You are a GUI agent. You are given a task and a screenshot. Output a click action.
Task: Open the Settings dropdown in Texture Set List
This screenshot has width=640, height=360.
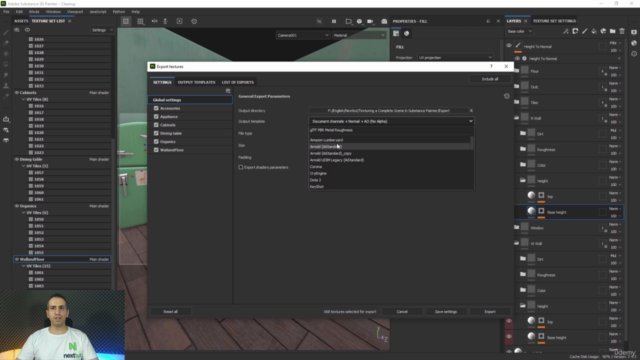102,30
